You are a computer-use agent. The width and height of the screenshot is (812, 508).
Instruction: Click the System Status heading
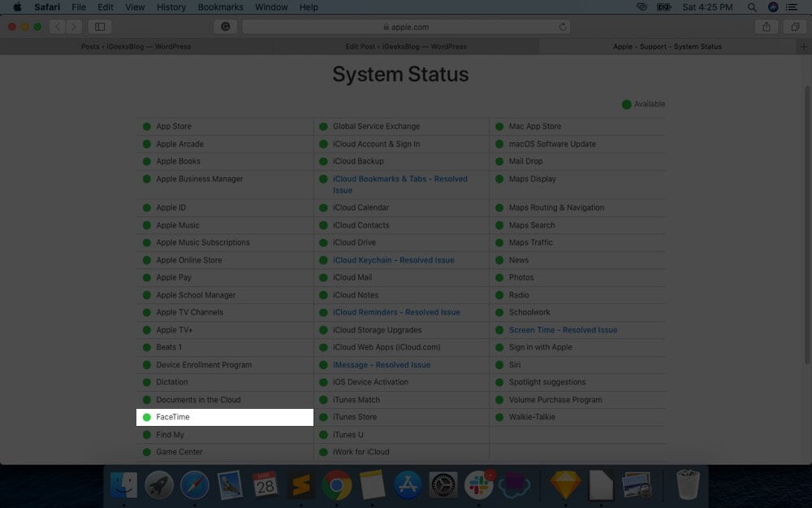[400, 74]
